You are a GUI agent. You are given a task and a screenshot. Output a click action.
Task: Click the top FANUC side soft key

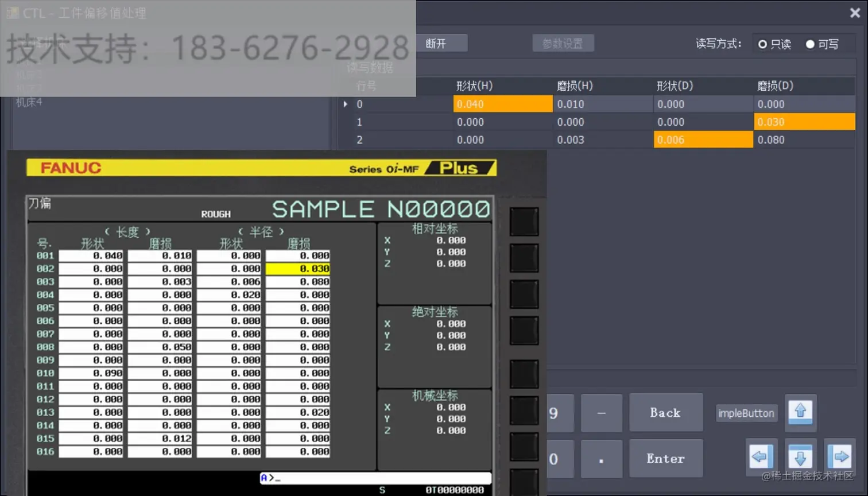(x=524, y=222)
